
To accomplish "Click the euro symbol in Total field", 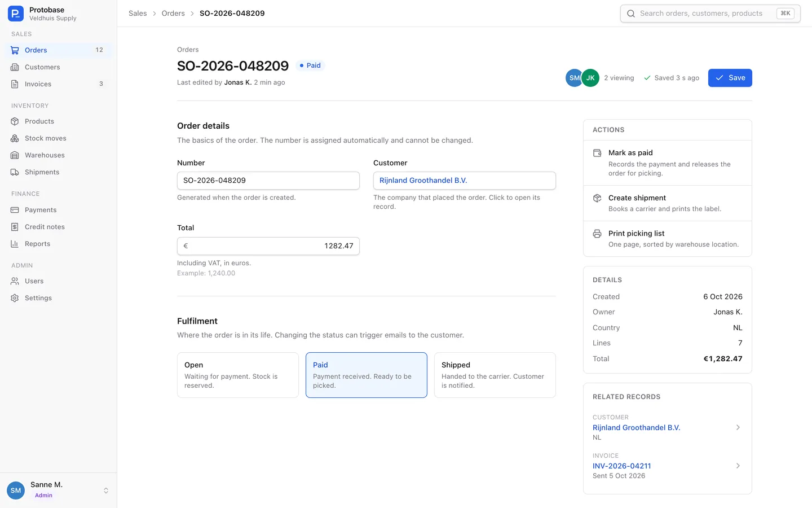I will (x=186, y=246).
